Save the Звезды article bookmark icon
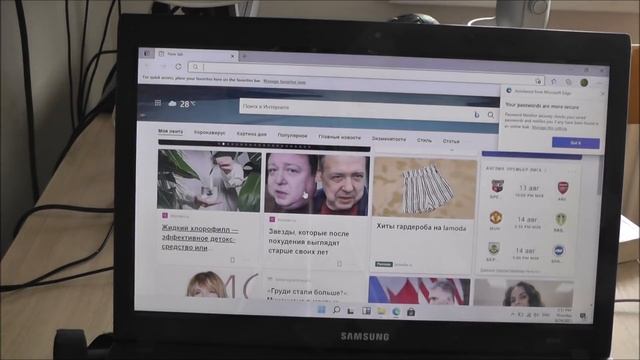This screenshot has height=360, width=640. 339,264
